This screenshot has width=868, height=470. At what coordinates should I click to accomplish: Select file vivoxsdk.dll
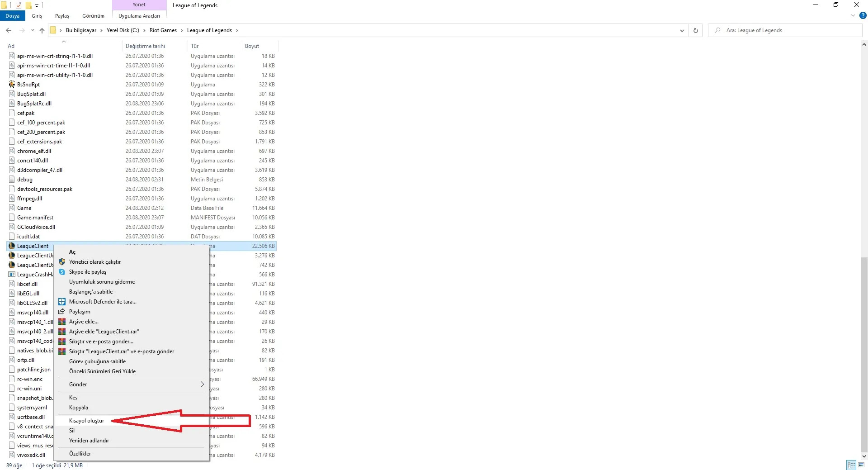pyautogui.click(x=31, y=455)
